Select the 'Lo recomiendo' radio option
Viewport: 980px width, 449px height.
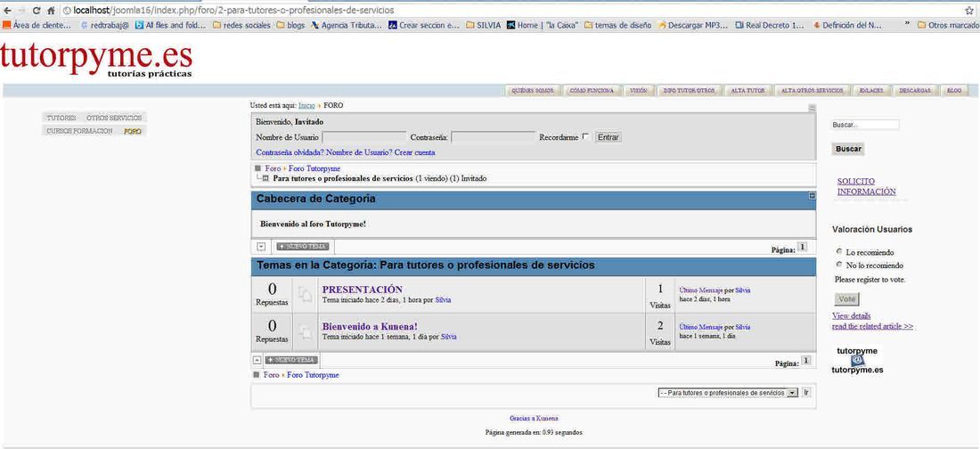pos(838,251)
